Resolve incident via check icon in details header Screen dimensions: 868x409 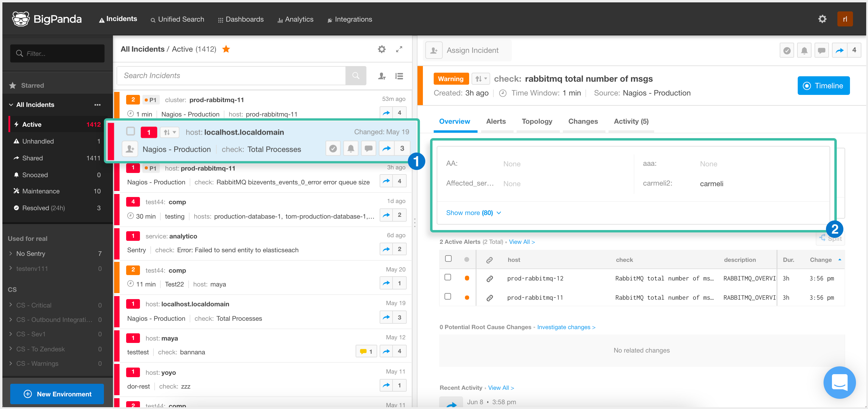787,50
